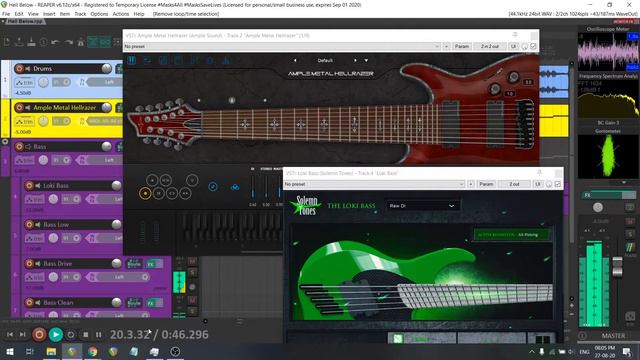The image size is (640, 360).
Task: Open the View menu
Action: (33, 14)
